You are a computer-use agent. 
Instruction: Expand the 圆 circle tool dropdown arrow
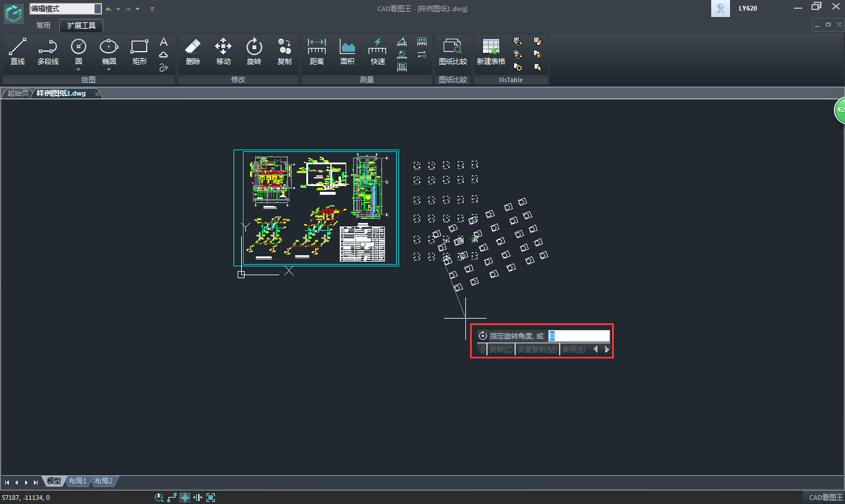(x=79, y=70)
